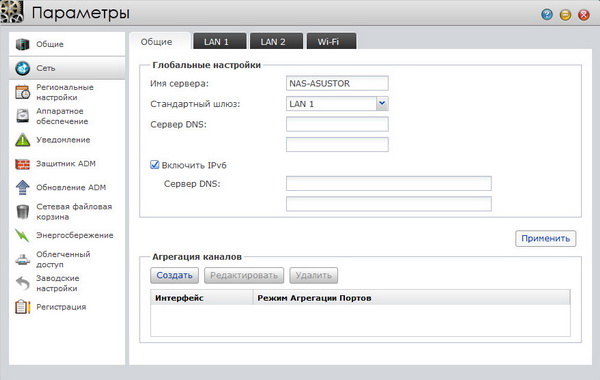Open the Уведомление warning triangle icon
The width and height of the screenshot is (600, 380).
[x=23, y=140]
